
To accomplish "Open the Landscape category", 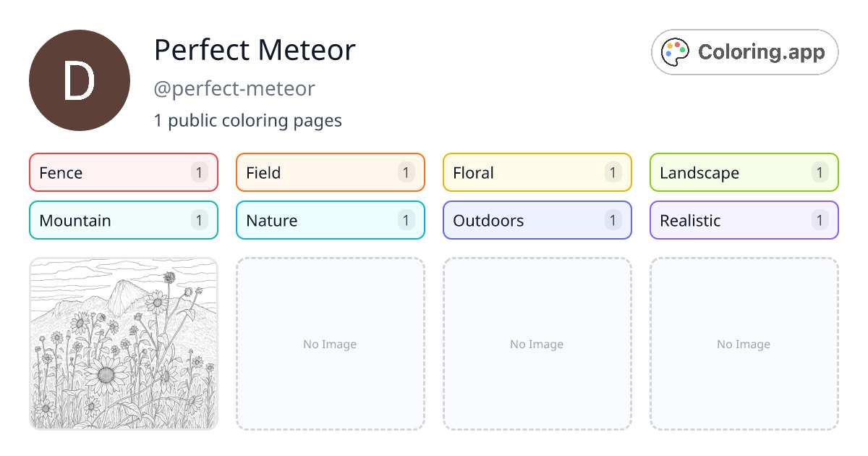I will 744,172.
